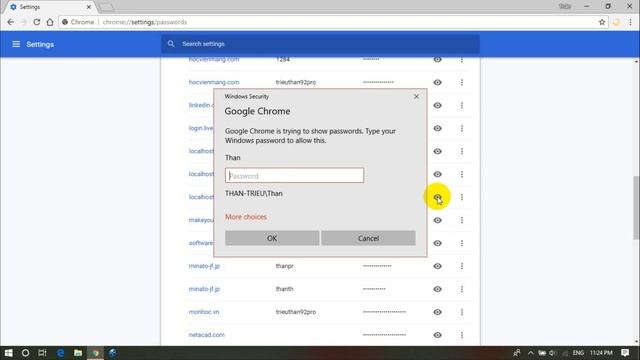Open Cortana search circle
Image resolution: width=640 pixels, height=360 pixels.
point(25,353)
